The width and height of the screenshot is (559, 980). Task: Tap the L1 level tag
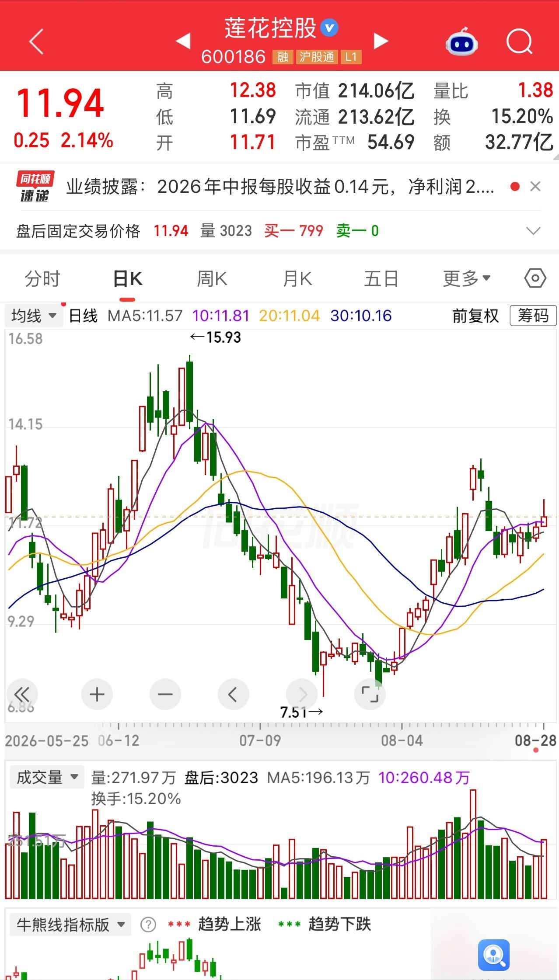[351, 57]
